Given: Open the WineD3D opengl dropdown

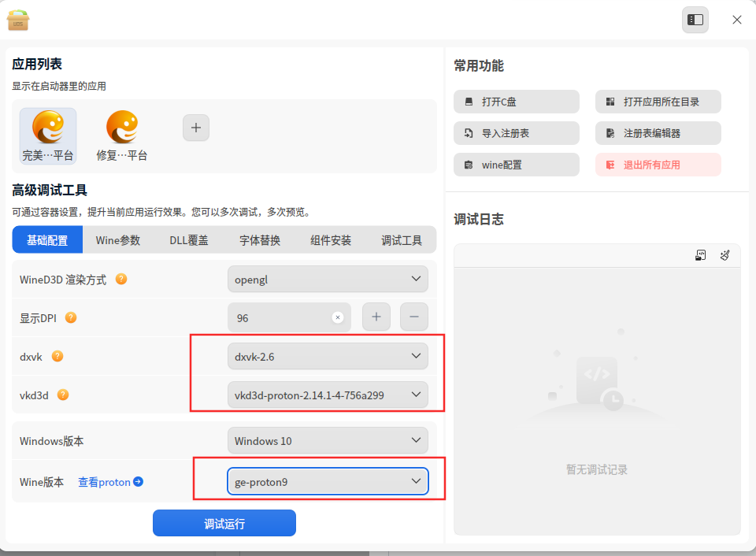Looking at the screenshot, I should pos(328,280).
